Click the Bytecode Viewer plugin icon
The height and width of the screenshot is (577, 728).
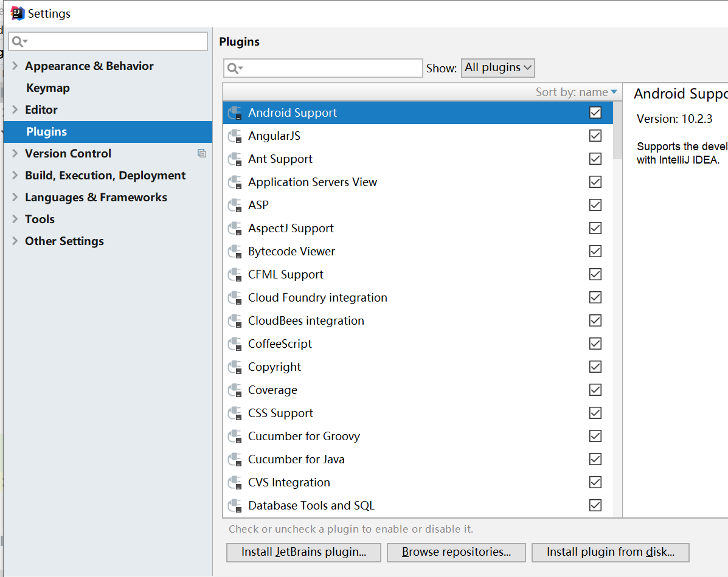tap(235, 252)
